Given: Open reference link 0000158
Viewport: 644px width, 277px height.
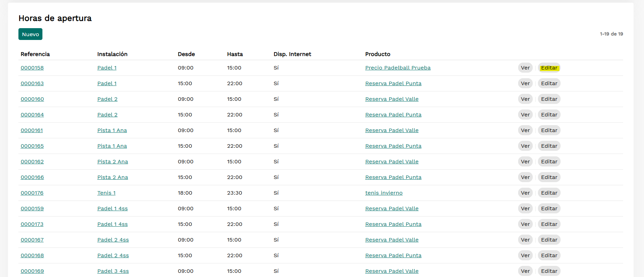Looking at the screenshot, I should coord(32,68).
